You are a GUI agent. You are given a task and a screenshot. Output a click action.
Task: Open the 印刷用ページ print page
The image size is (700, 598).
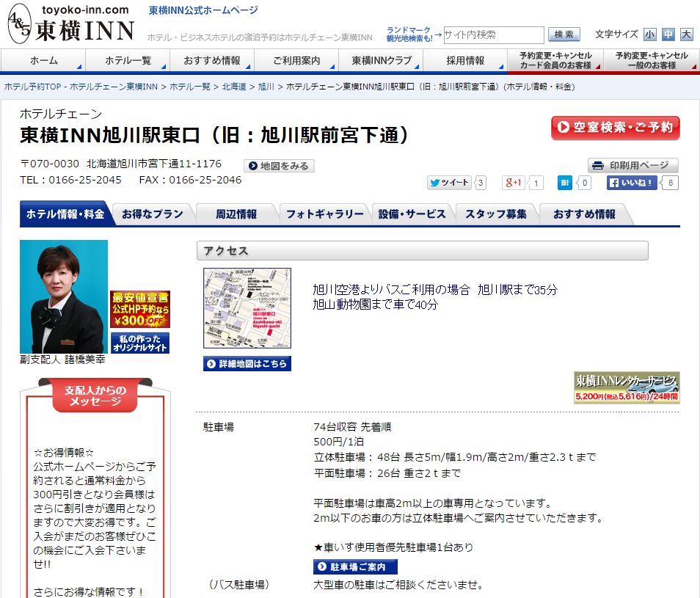633,166
